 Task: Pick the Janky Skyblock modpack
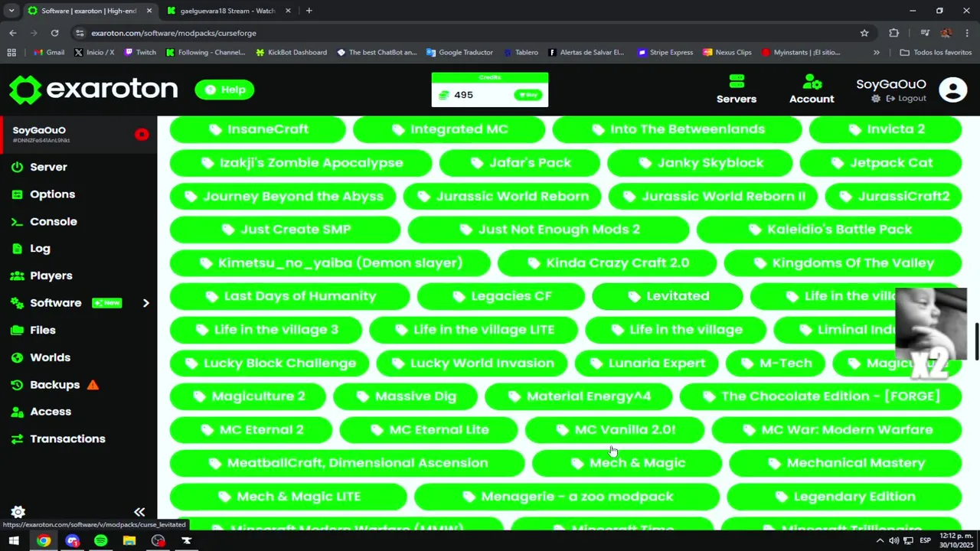click(700, 163)
